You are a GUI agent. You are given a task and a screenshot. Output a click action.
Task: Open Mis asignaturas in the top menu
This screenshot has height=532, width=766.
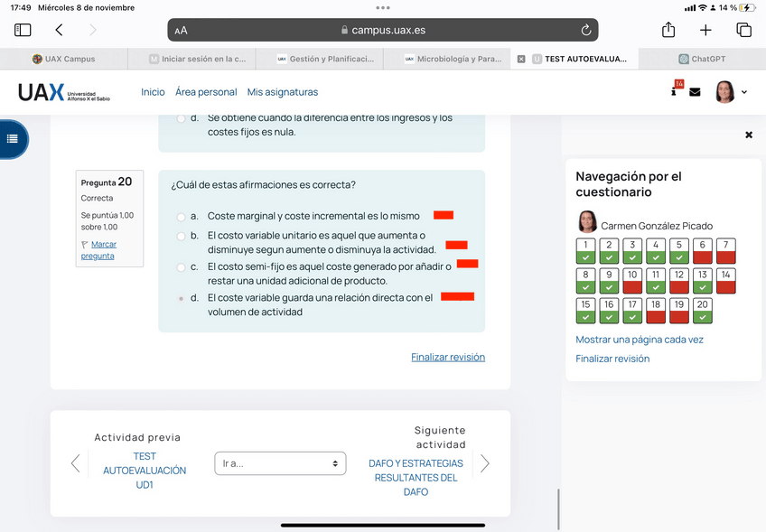[x=283, y=92]
